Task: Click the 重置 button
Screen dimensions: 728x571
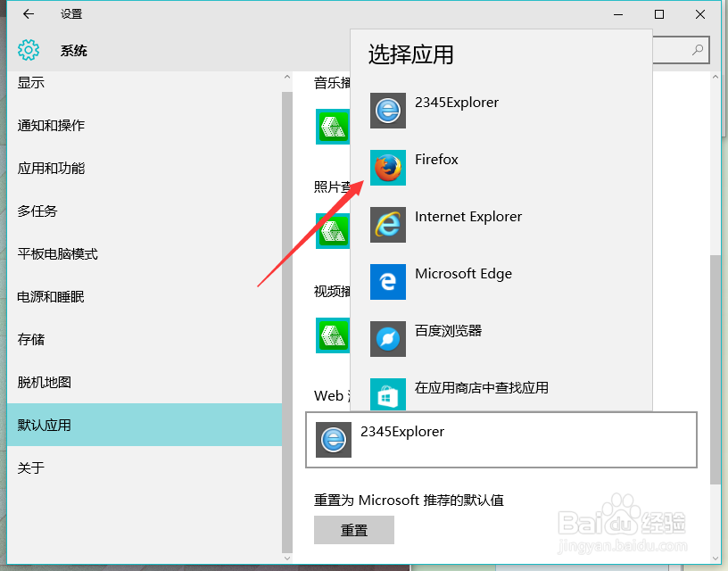Action: tap(353, 530)
